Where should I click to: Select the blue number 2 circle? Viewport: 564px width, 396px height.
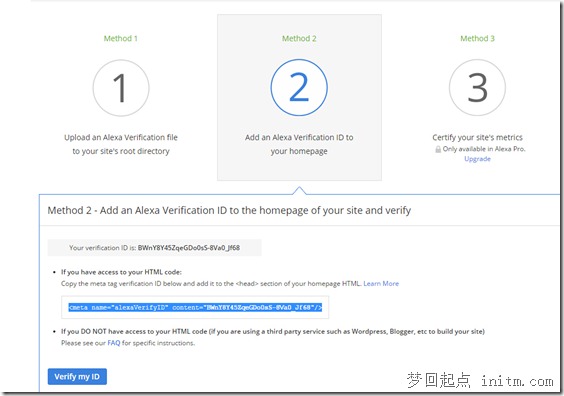pyautogui.click(x=299, y=87)
